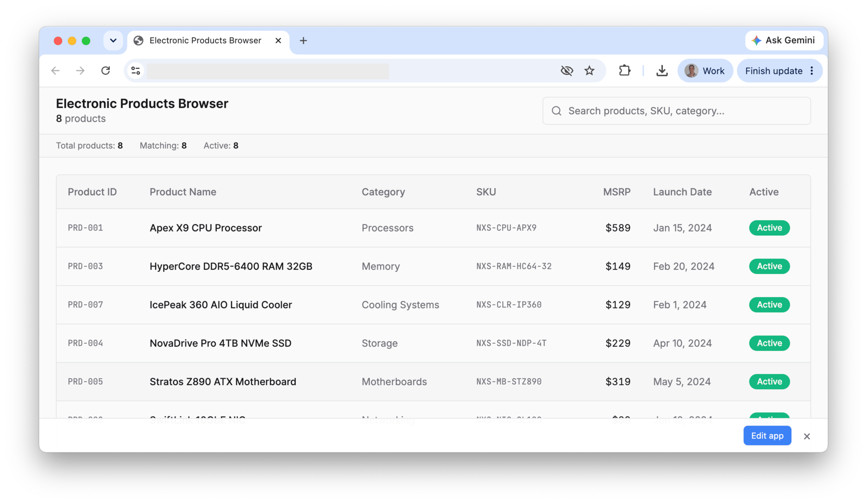The width and height of the screenshot is (867, 504).
Task: Toggle Active badge for HyperCore DDR5-6400 RAM
Action: (769, 266)
